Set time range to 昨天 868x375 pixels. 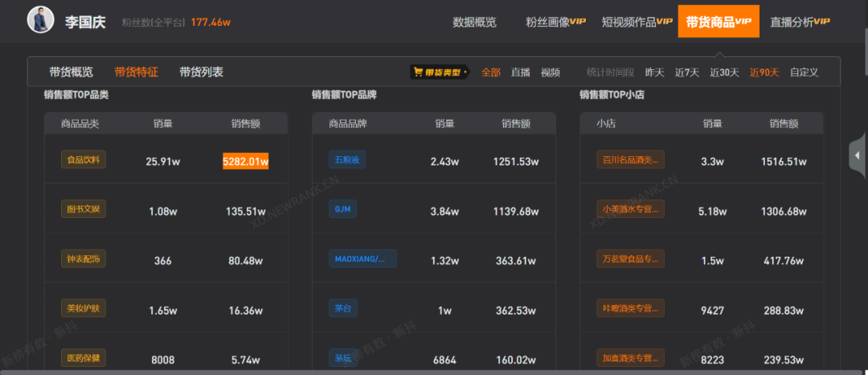[x=654, y=72]
